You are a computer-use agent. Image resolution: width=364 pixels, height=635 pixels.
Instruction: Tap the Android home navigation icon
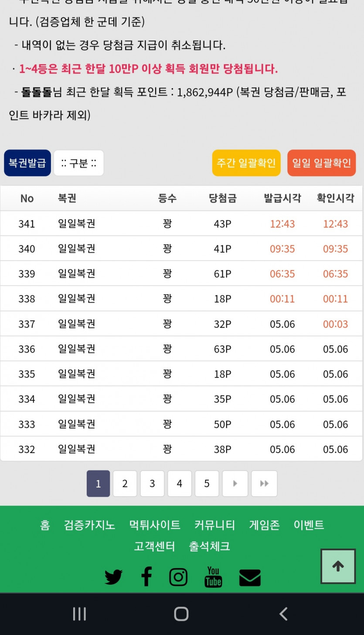(181, 614)
